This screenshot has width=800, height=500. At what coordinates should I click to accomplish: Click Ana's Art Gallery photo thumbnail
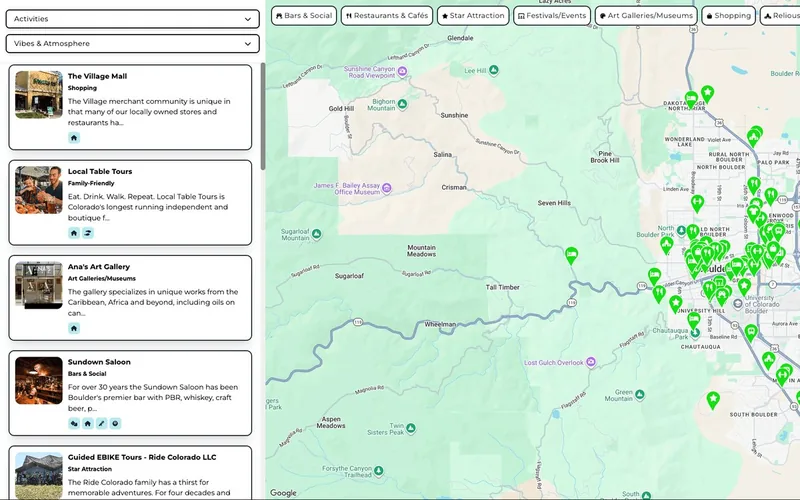tap(39, 285)
